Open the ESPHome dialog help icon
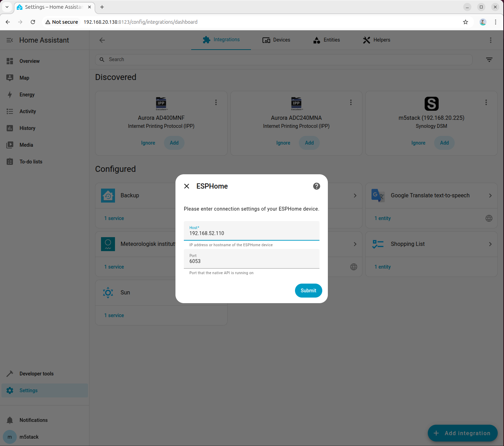Screen dimensions: 504x446 click(317, 186)
